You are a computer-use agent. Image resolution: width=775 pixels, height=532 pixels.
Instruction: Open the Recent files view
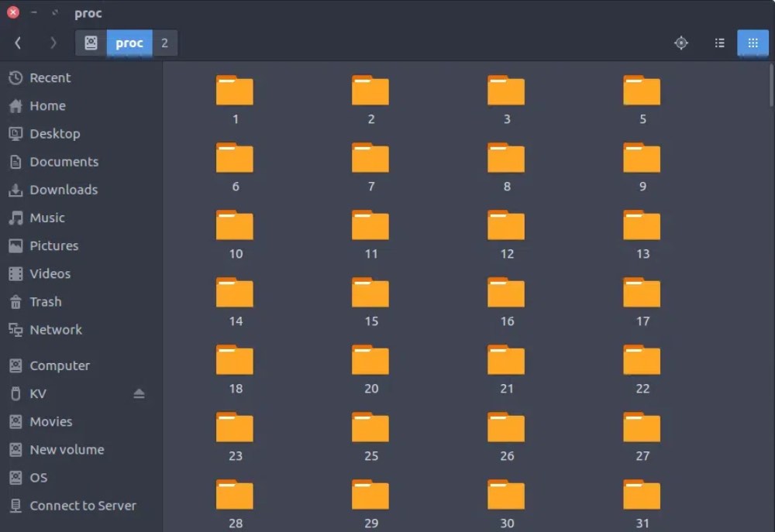pyautogui.click(x=49, y=77)
